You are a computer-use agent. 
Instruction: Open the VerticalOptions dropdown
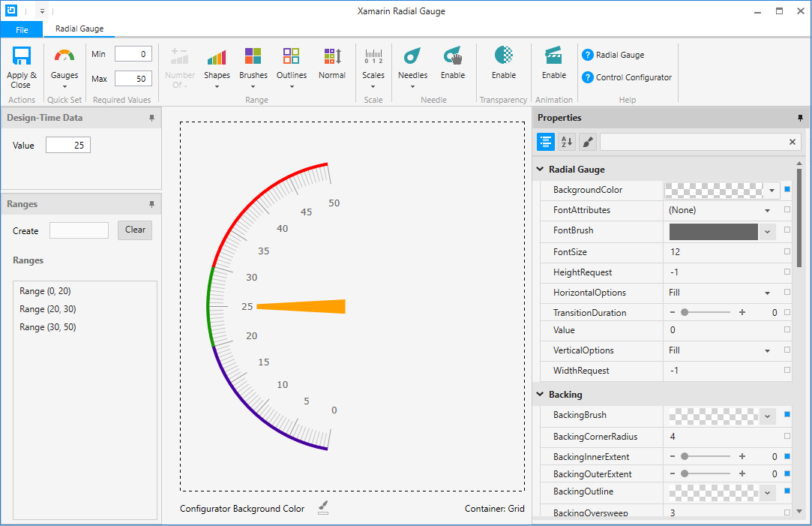[768, 351]
